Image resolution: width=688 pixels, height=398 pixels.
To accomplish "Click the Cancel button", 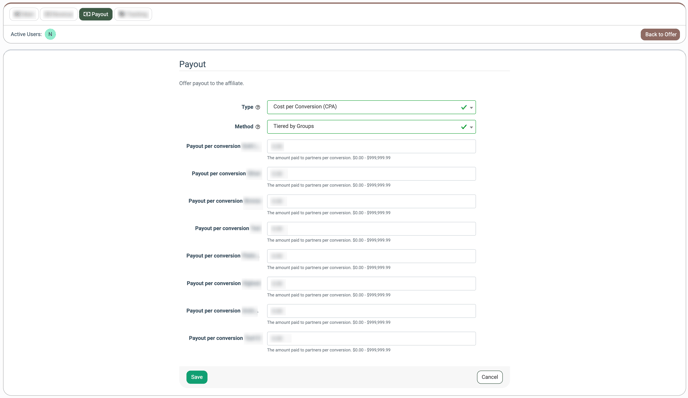I will pyautogui.click(x=490, y=377).
